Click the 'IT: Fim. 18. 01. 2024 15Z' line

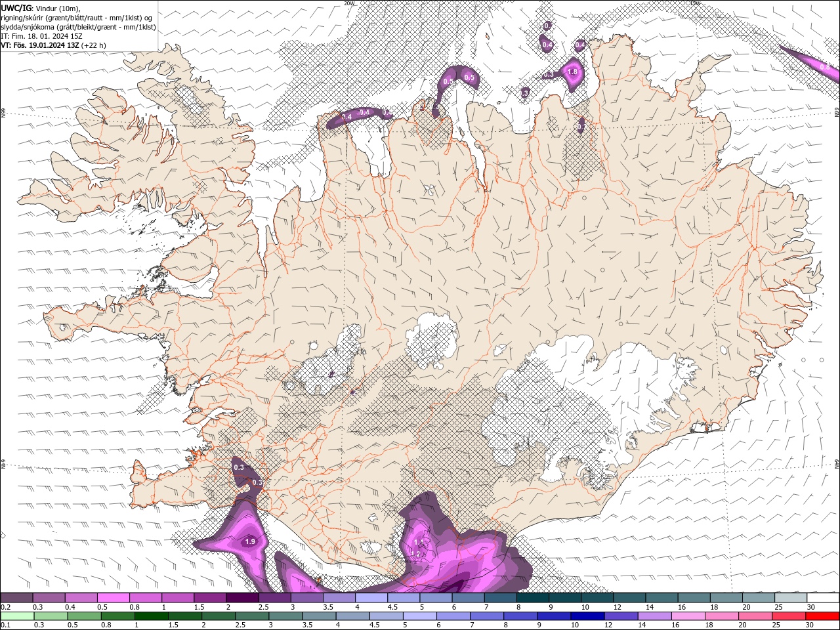42,36
